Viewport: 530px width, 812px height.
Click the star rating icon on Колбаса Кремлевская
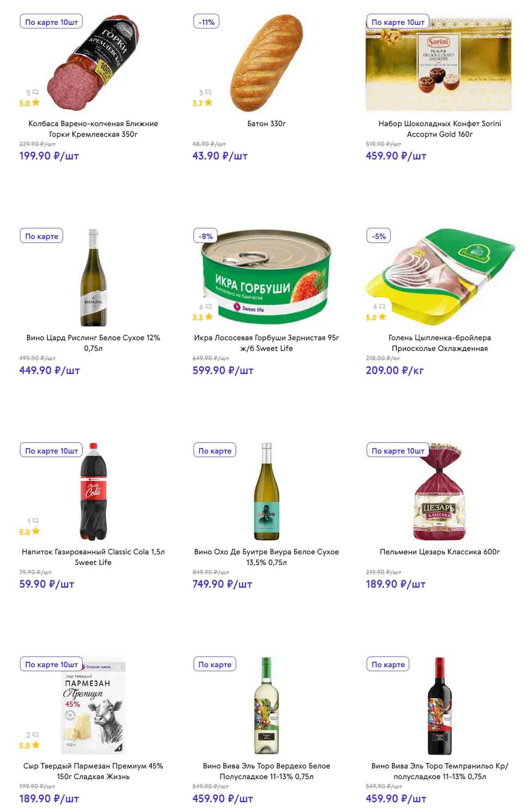click(x=36, y=103)
